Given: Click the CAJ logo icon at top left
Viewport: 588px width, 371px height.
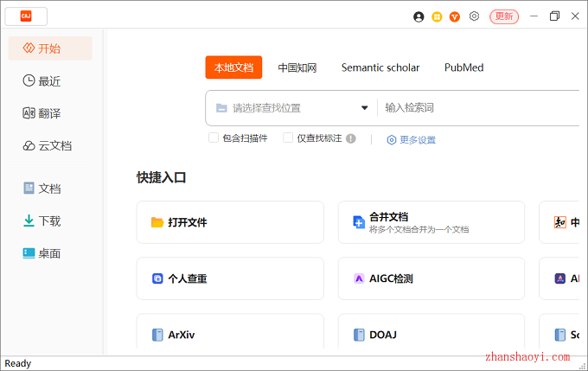Looking at the screenshot, I should [x=26, y=16].
